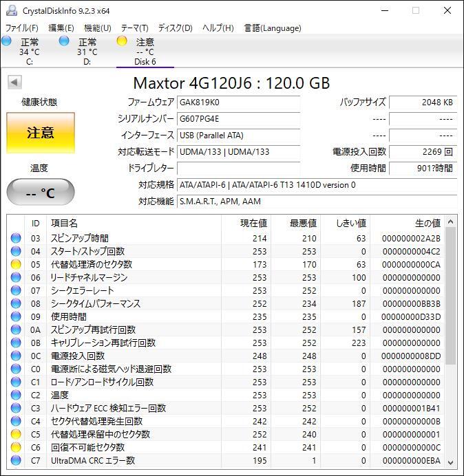Viewport: 464px width, 476px height.
Task: Click the blue orb on row C3
Action: point(16,408)
